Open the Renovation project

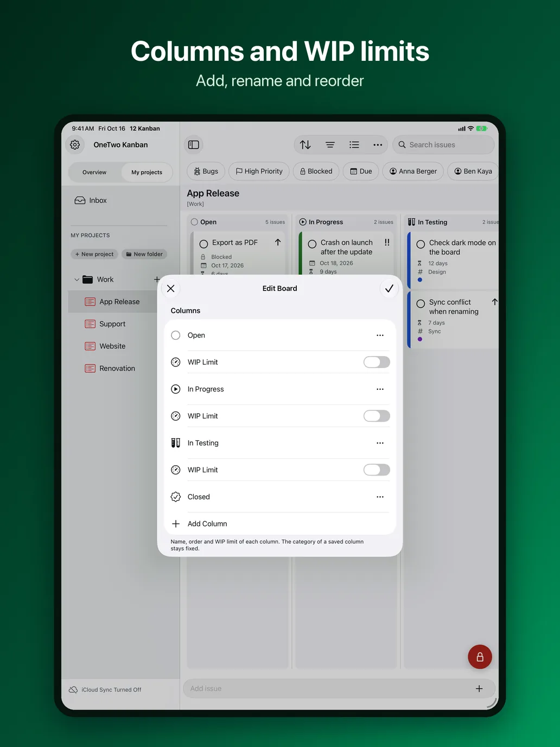(x=113, y=369)
